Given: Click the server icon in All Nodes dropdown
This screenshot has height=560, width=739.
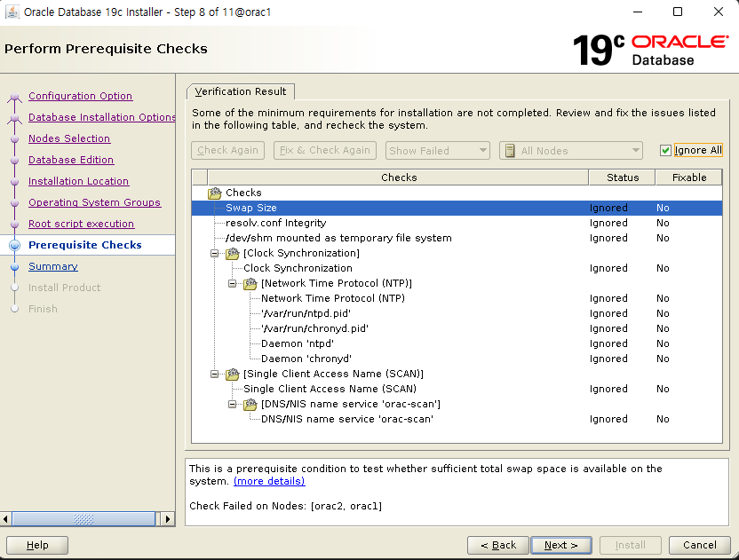Looking at the screenshot, I should pyautogui.click(x=510, y=151).
